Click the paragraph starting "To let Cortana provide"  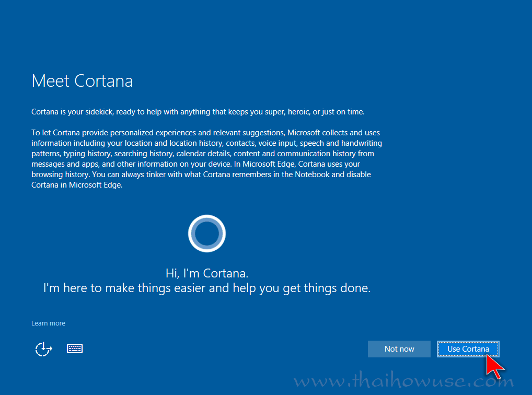coord(206,158)
